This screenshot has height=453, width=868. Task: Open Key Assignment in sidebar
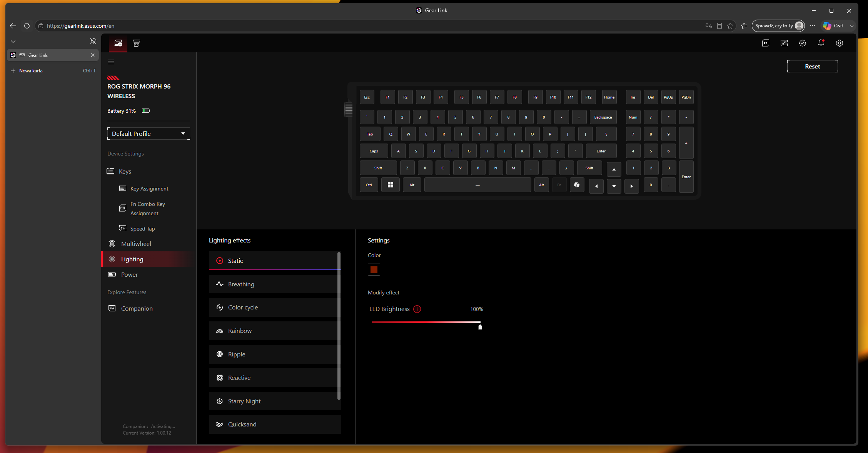coord(149,189)
